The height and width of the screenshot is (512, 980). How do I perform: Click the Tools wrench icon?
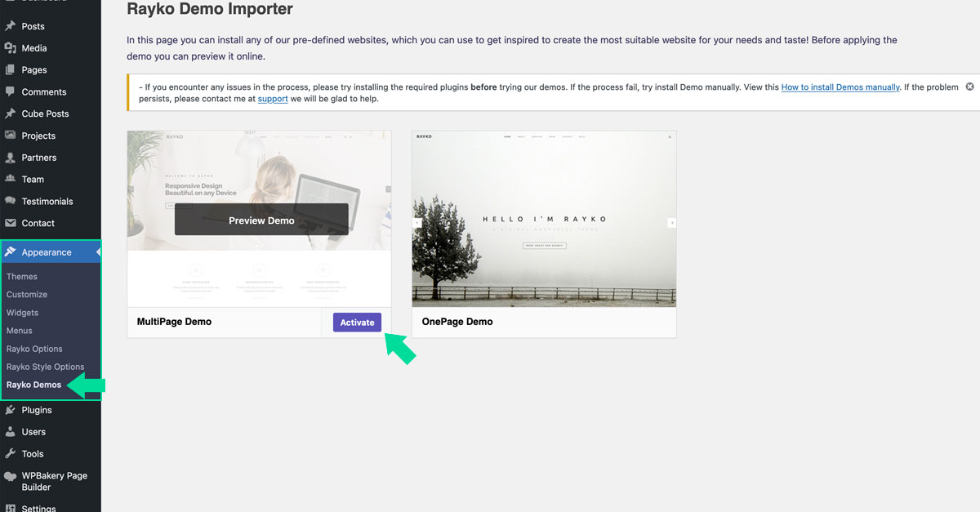[x=10, y=454]
